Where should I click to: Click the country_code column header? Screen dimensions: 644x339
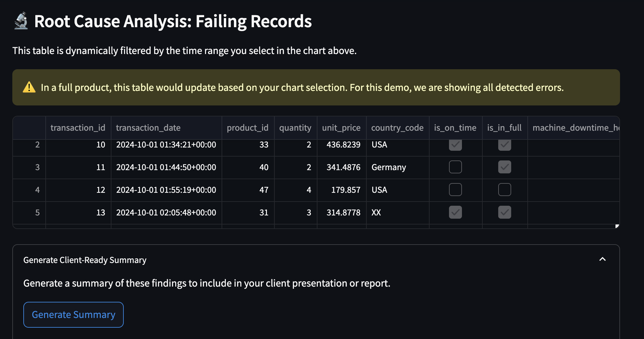pyautogui.click(x=397, y=127)
